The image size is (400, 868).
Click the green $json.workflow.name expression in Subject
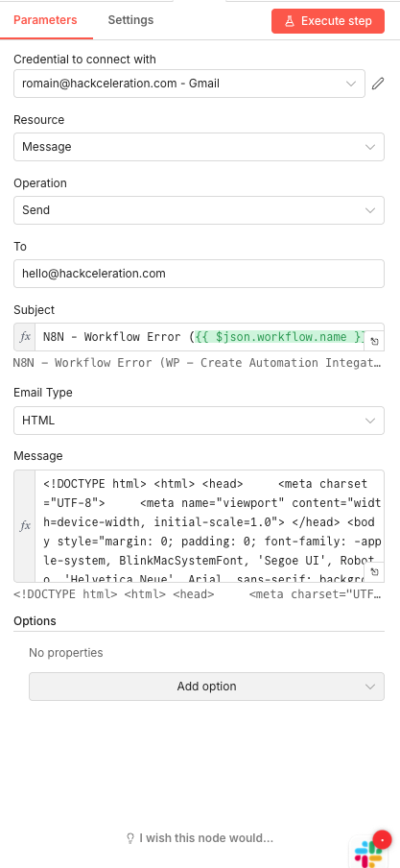click(279, 337)
